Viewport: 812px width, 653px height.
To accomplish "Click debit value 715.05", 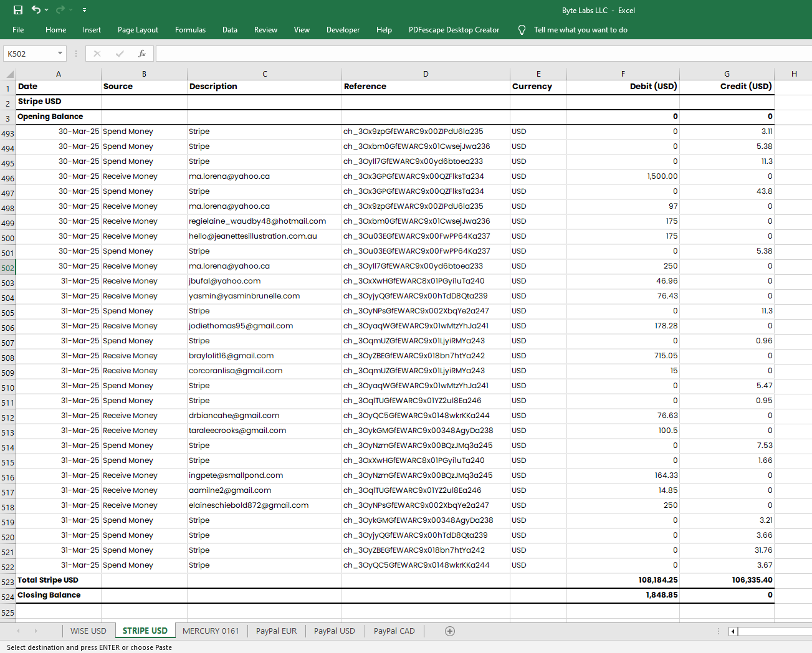I will 623,356.
